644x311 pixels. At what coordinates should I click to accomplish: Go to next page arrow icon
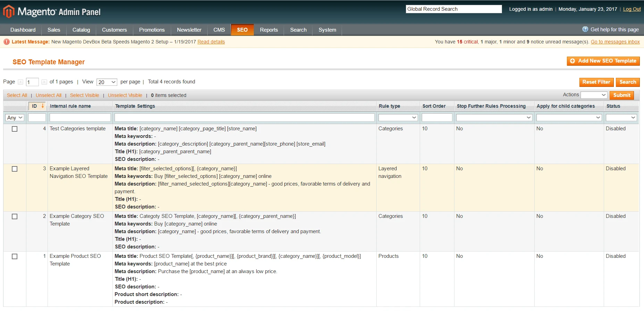pyautogui.click(x=44, y=82)
